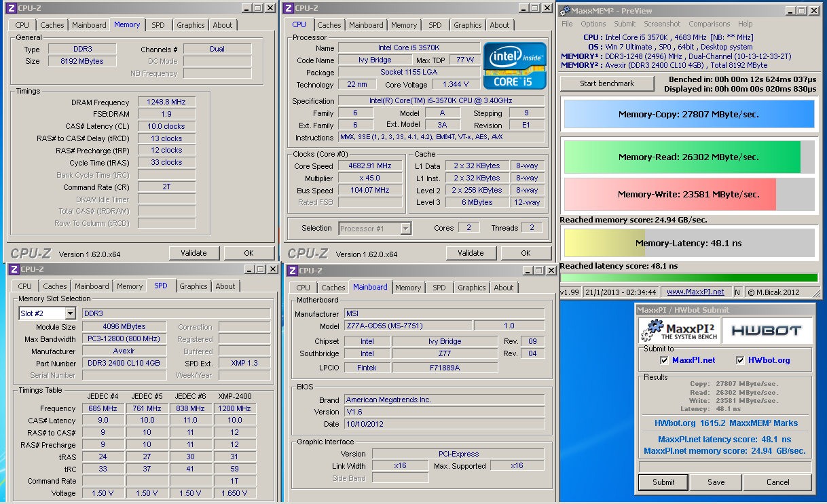This screenshot has width=827, height=504.
Task: Click Submit button in HWbot Submit dialog
Action: coord(663,482)
